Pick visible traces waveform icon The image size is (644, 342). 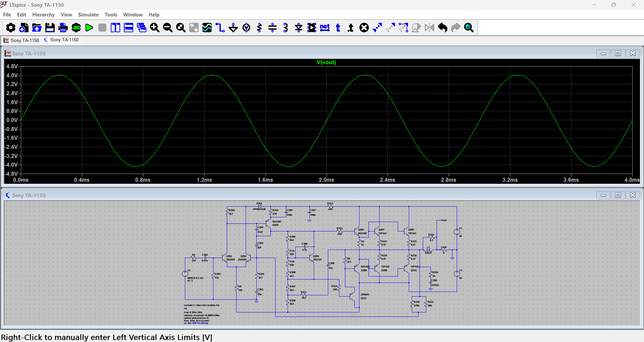207,28
